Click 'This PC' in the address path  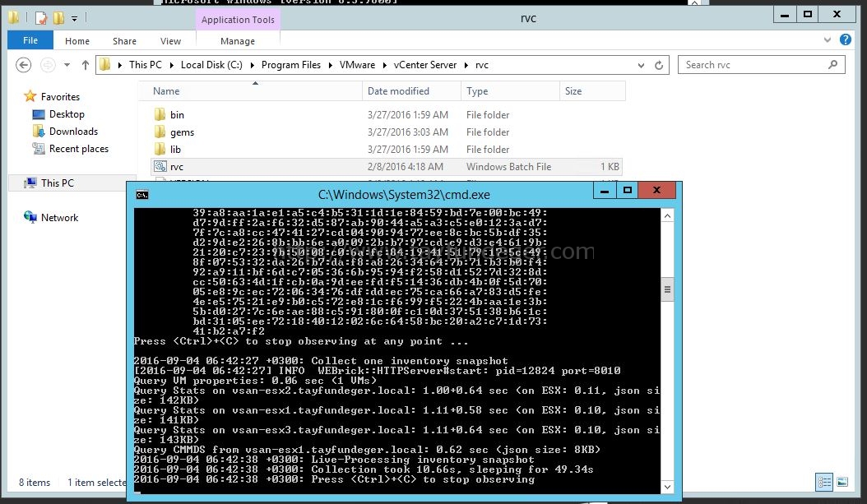146,65
